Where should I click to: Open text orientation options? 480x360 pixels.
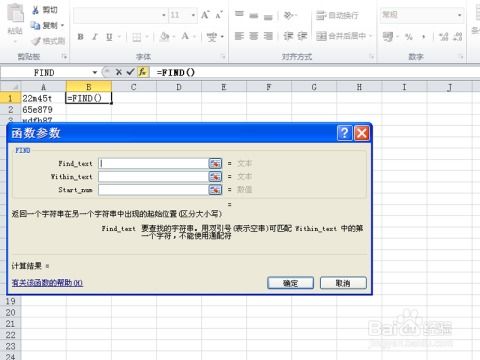pos(289,15)
